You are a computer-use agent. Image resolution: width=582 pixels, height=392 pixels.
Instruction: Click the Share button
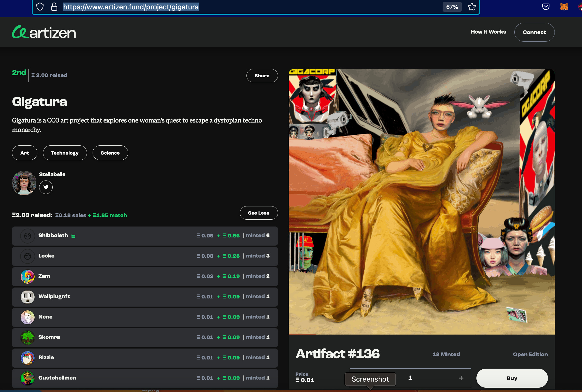click(x=262, y=76)
